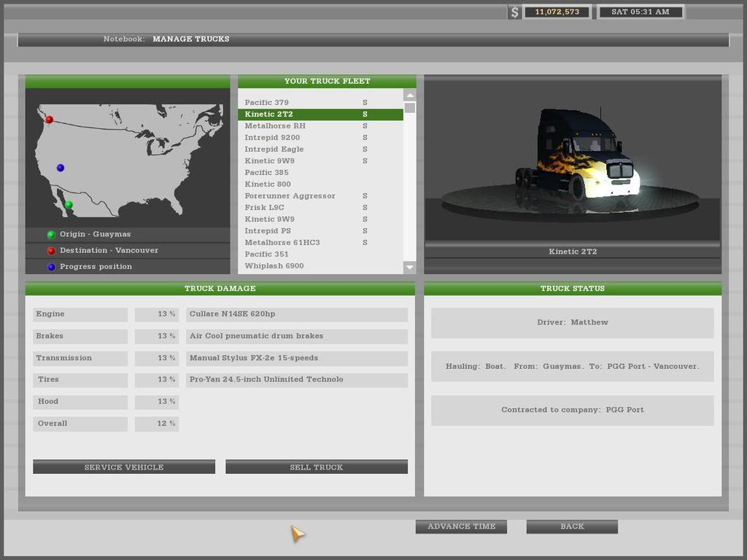
Task: Click the red Vancouver destination map marker
Action: click(49, 120)
